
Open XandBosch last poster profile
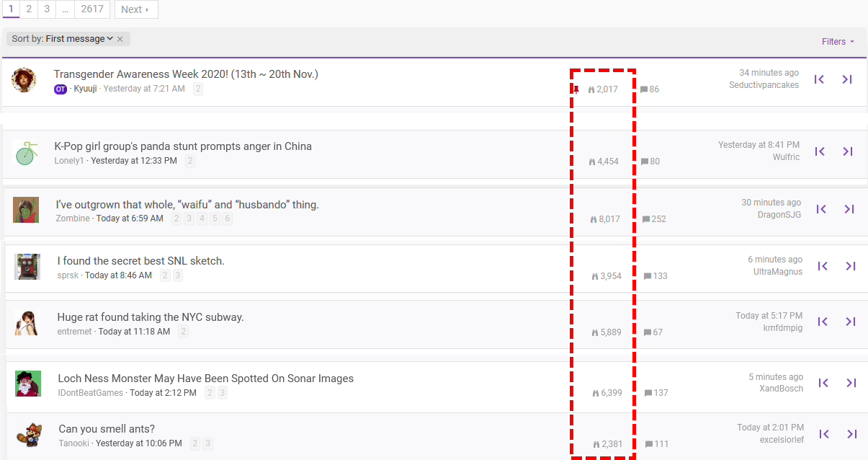click(781, 389)
